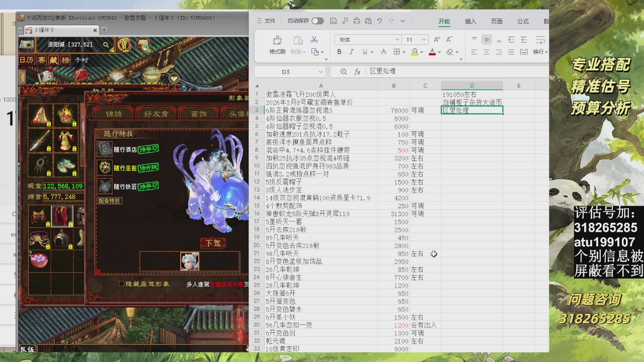This screenshot has height=362, width=644.
Task: Switch to the 插入 ribbon tab
Action: [x=470, y=21]
